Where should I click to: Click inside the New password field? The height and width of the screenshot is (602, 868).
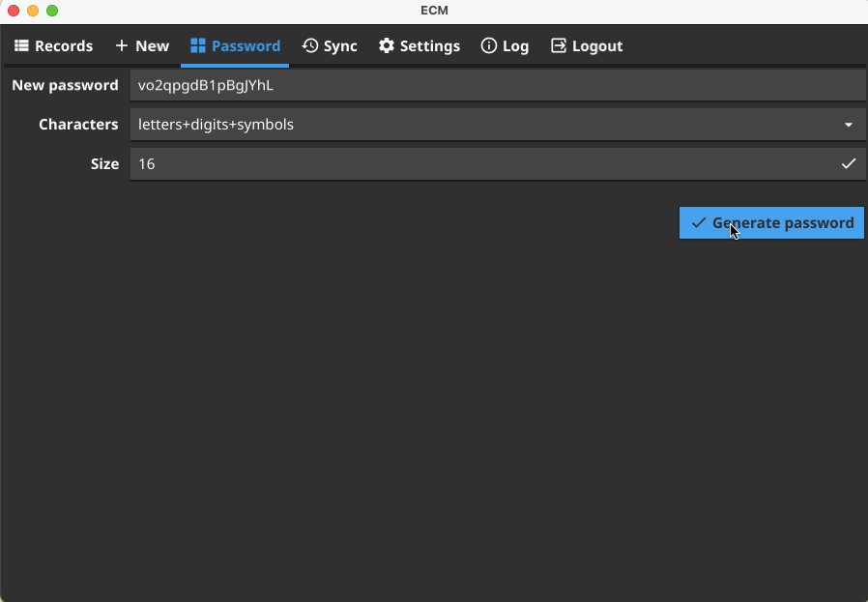click(x=387, y=85)
